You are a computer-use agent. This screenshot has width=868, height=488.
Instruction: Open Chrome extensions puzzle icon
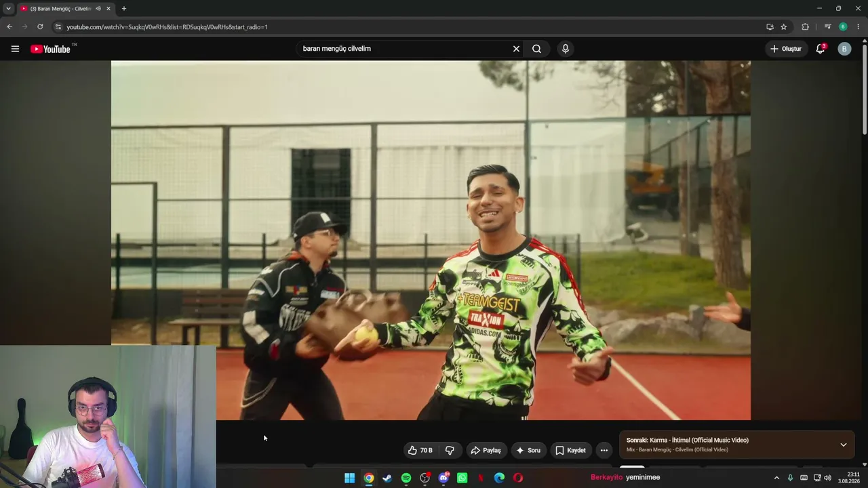[x=806, y=27]
